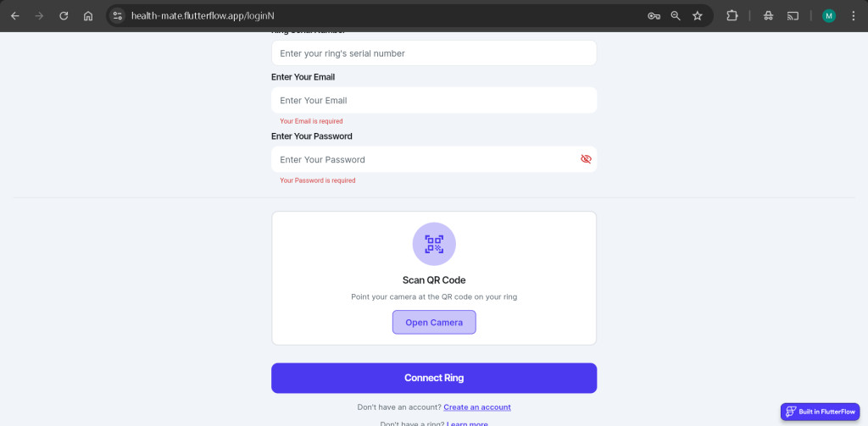This screenshot has height=426, width=868.
Task: Toggle password visibility eye icon
Action: click(586, 159)
